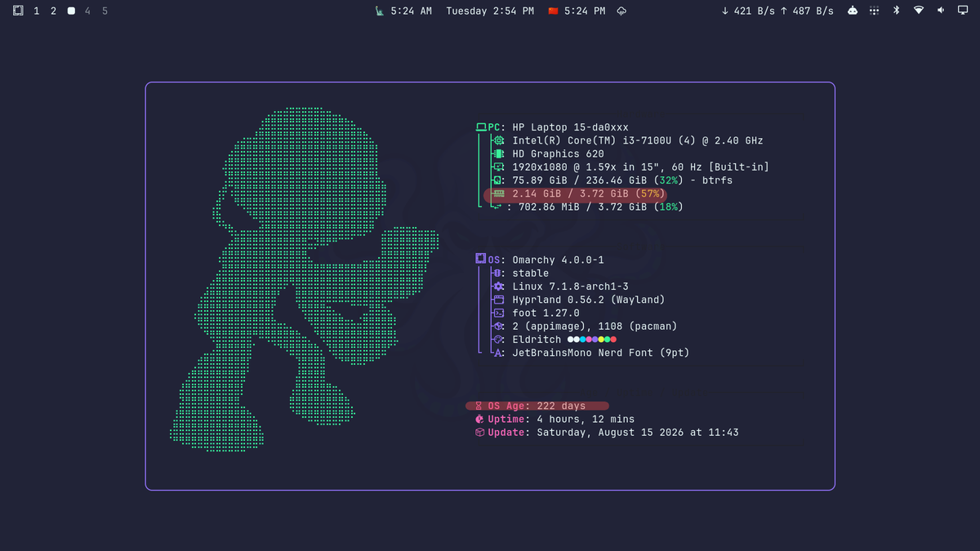
Task: Click the upload speed 487 B/s indicator
Action: [x=807, y=11]
